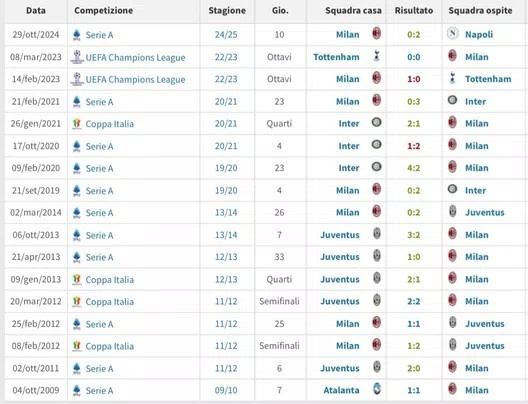Click Tottenham crest in 08/mar/2023 row
This screenshot has width=528, height=404.
tap(376, 56)
